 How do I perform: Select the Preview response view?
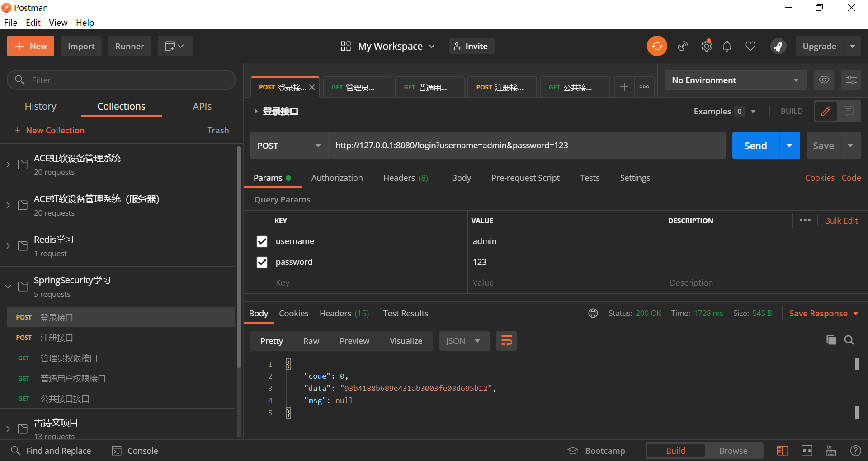[x=354, y=341]
